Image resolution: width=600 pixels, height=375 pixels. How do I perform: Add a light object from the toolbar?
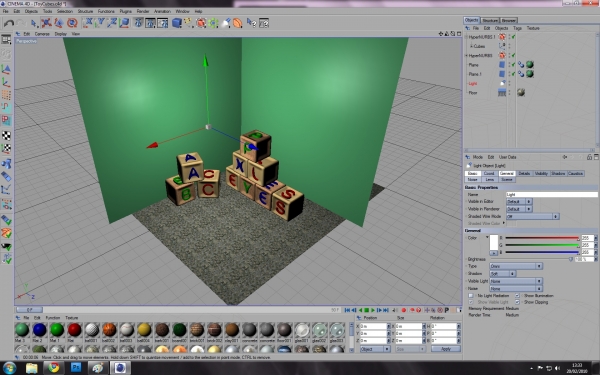click(x=226, y=23)
